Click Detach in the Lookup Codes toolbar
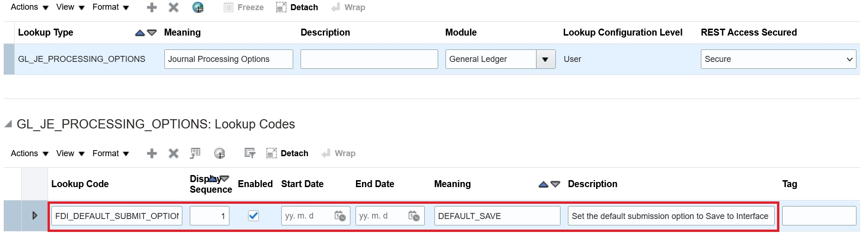868x237 pixels. [x=287, y=153]
